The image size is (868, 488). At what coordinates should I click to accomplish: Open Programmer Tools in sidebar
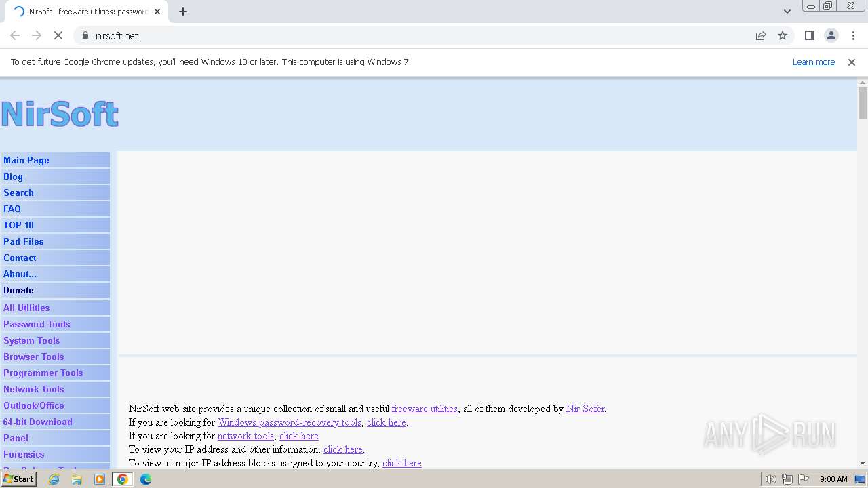(55, 373)
